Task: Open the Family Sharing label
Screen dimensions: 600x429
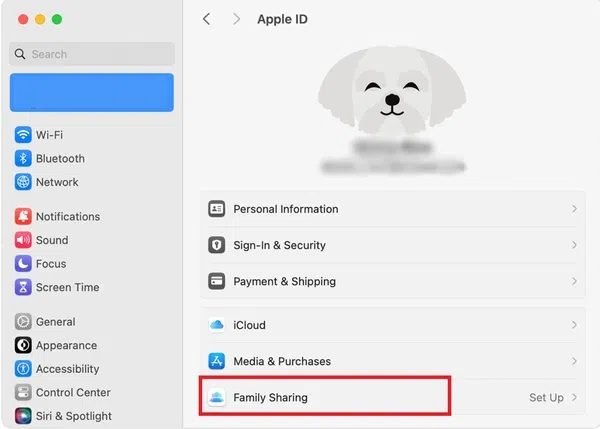Action: click(x=271, y=398)
